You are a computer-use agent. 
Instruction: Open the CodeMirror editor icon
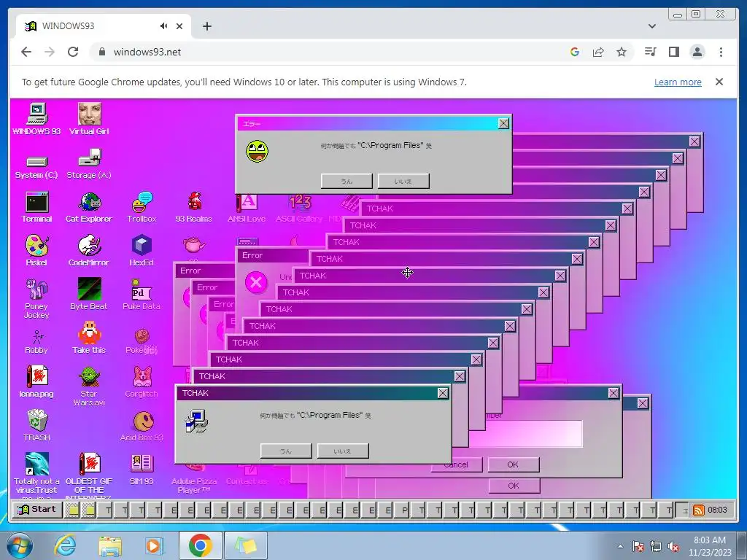click(89, 251)
